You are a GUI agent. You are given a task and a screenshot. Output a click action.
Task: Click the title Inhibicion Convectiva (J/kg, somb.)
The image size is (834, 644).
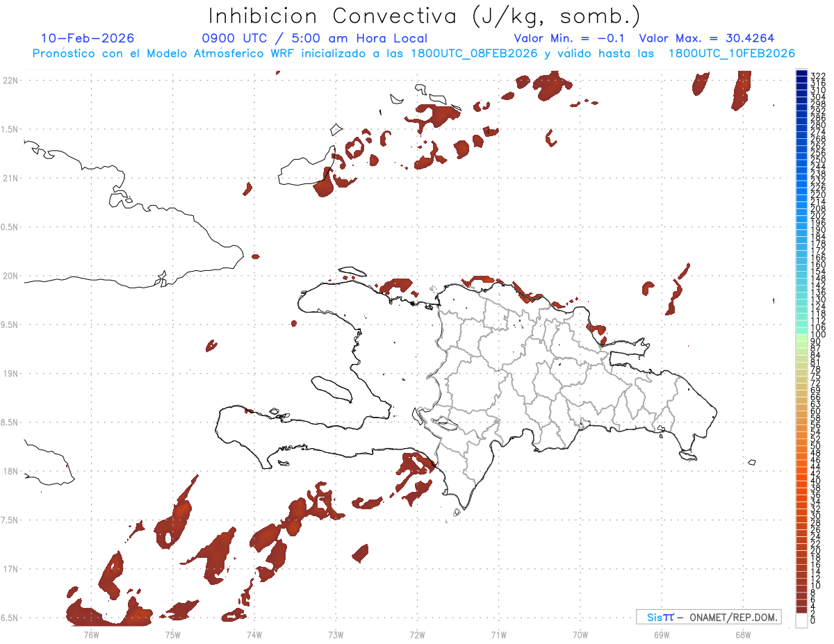(425, 16)
